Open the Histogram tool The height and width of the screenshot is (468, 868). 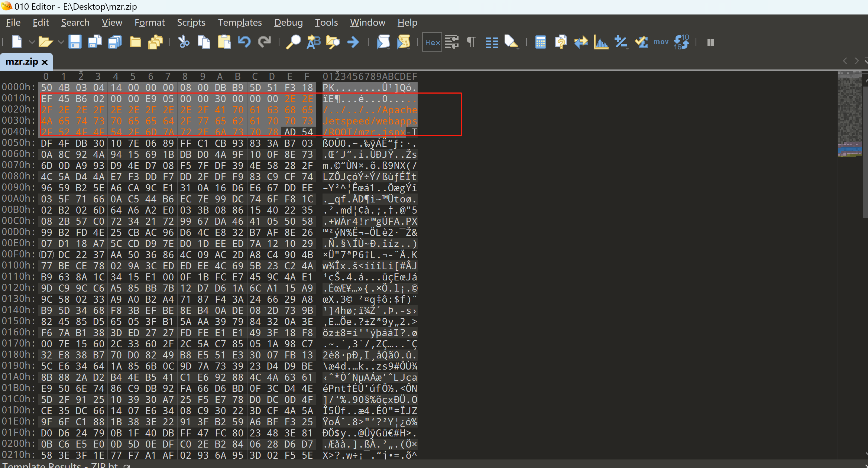(x=600, y=42)
